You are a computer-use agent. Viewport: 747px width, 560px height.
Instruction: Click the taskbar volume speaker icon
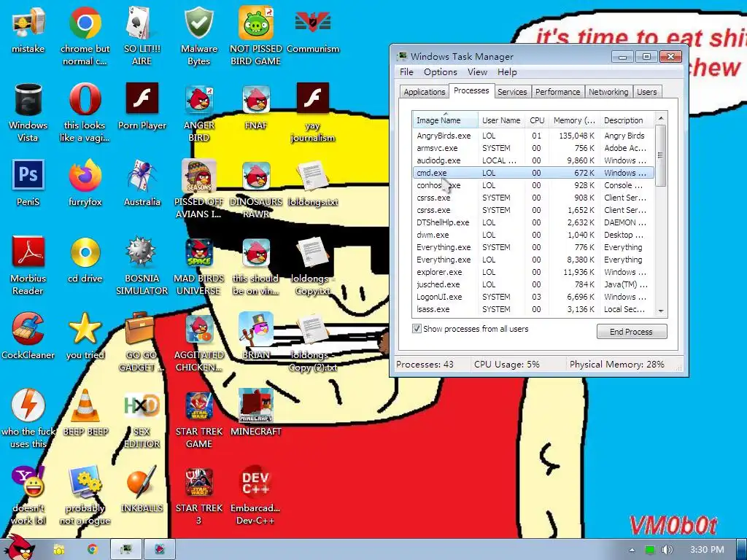coord(667,550)
